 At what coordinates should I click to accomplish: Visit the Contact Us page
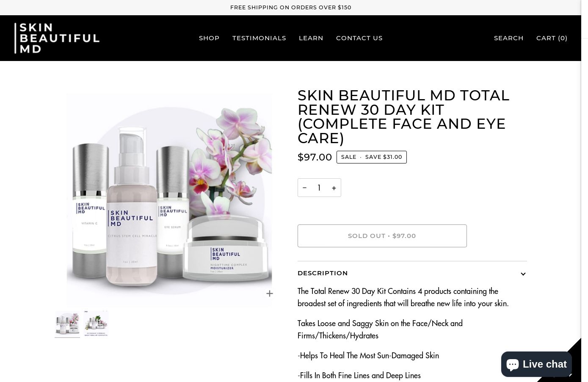[359, 38]
